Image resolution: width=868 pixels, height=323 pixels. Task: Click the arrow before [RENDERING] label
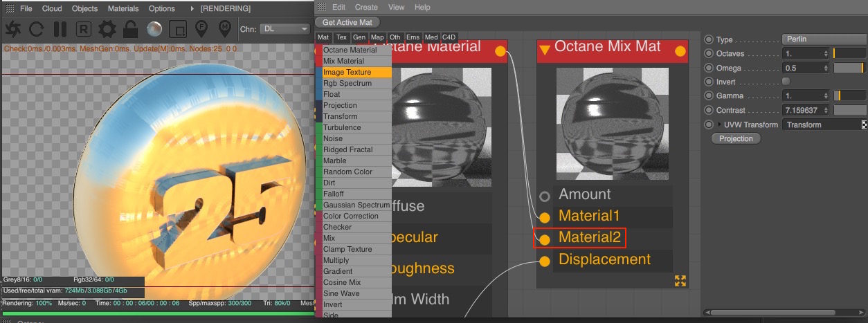point(192,8)
